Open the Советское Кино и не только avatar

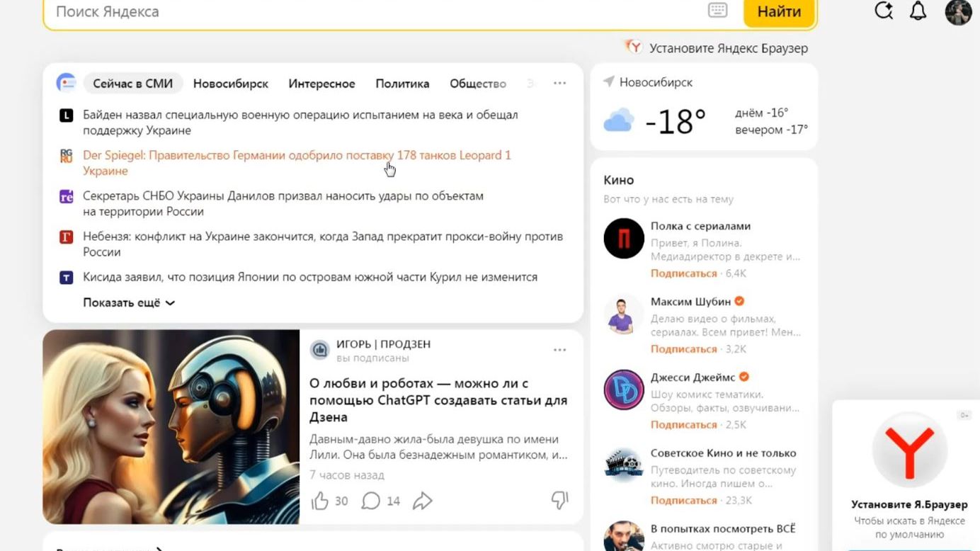coord(624,465)
